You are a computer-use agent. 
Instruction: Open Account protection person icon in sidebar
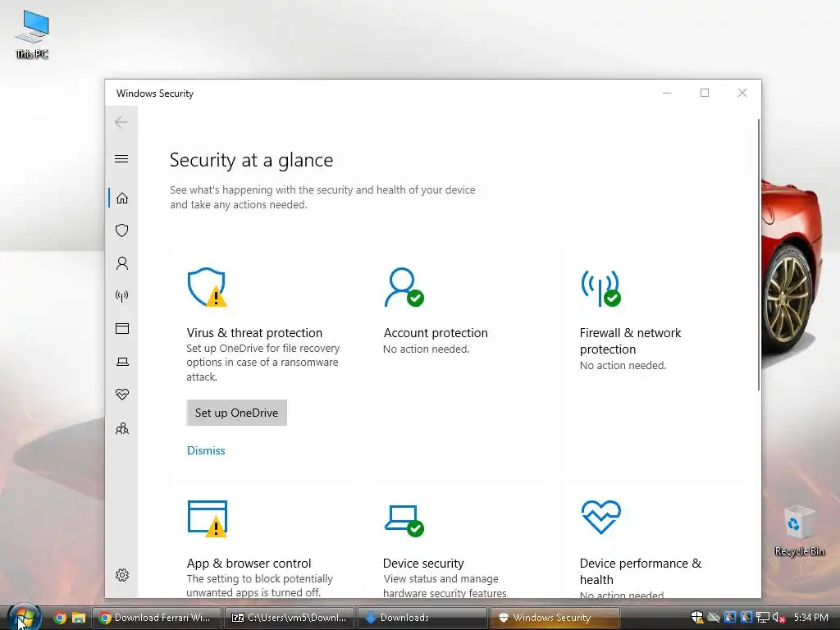coord(122,263)
